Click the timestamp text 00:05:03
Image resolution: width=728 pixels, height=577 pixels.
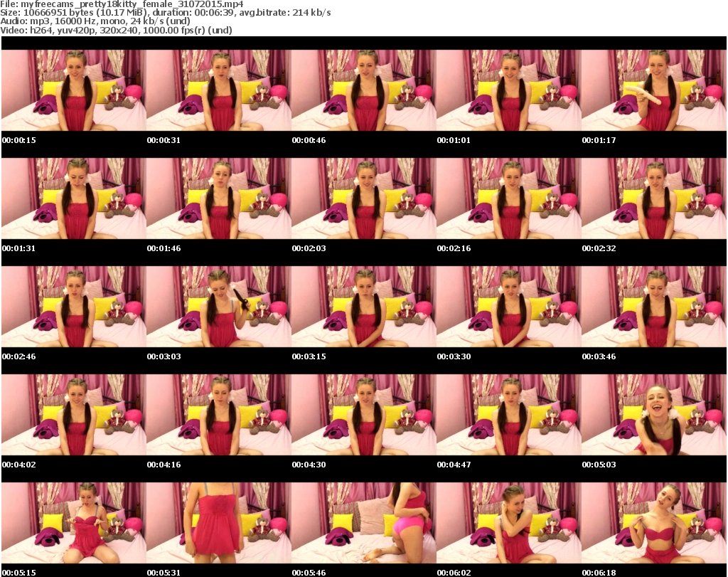[599, 465]
